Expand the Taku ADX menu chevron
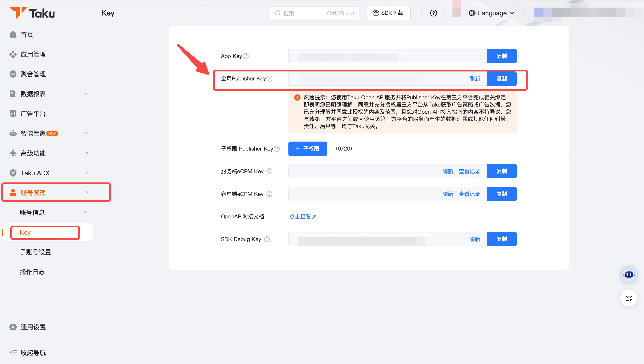 86,173
